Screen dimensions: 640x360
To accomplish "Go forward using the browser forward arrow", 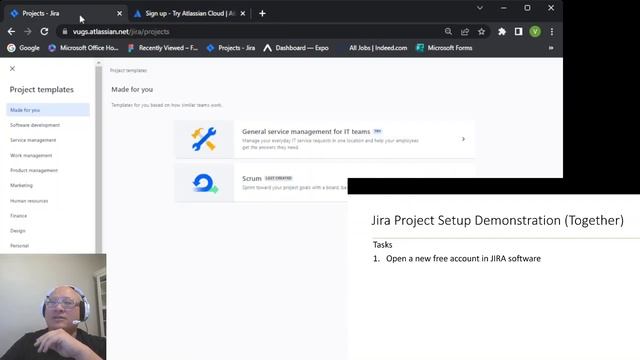I will coord(28,31).
